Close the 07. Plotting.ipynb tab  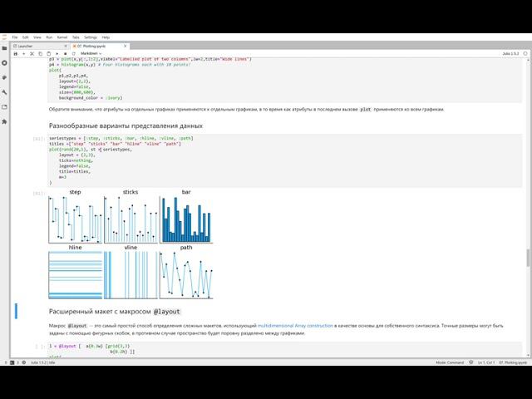[x=126, y=46]
